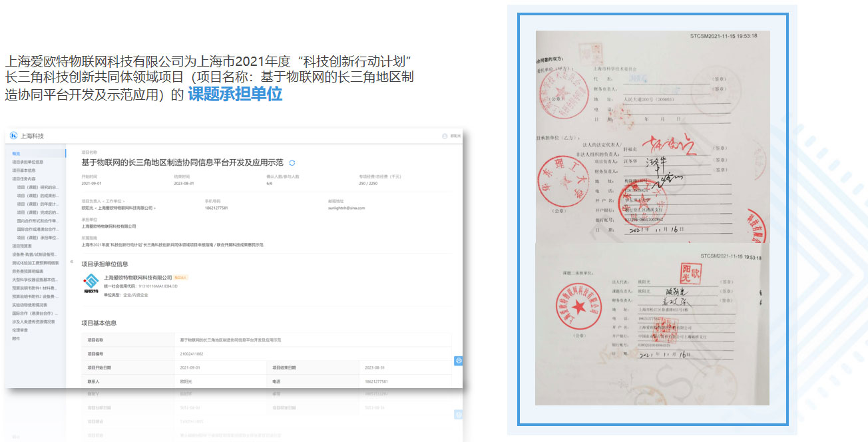Image resolution: width=868 pixels, height=442 pixels.
Task: Open 国际合作（港澳台合作）... in the sidebar
Action: pyautogui.click(x=35, y=313)
